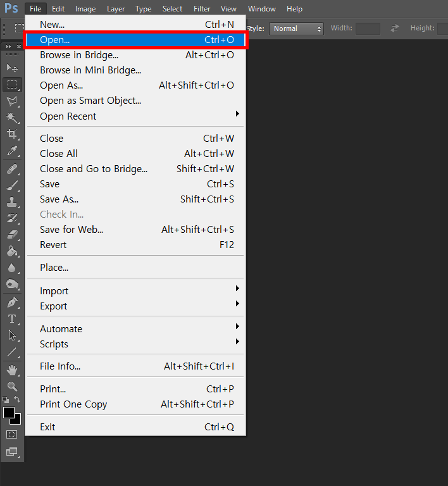Choose Open As... menu entry
Image resolution: width=448 pixels, height=486 pixels.
click(135, 85)
